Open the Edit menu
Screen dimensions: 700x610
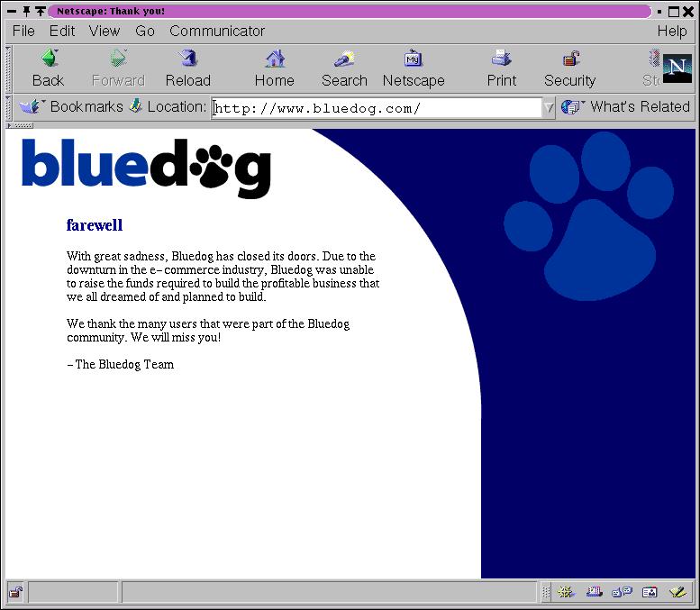62,31
